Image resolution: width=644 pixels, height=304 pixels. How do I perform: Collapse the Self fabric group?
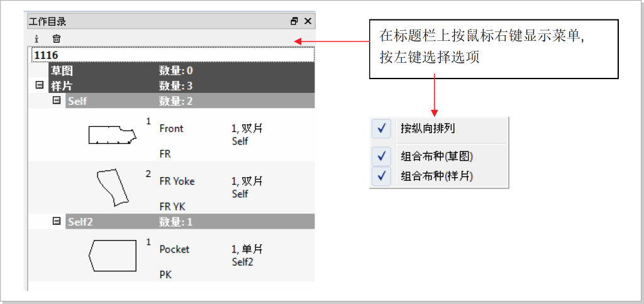[x=57, y=100]
